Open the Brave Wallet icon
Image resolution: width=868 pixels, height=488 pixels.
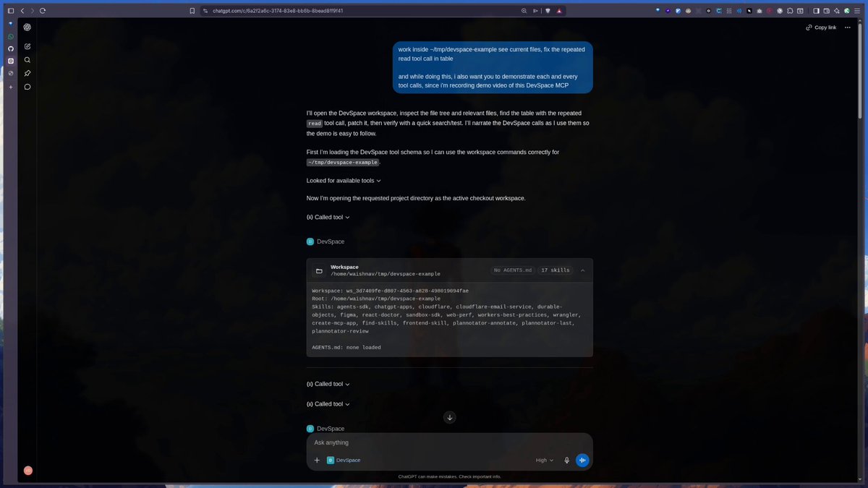pos(827,11)
